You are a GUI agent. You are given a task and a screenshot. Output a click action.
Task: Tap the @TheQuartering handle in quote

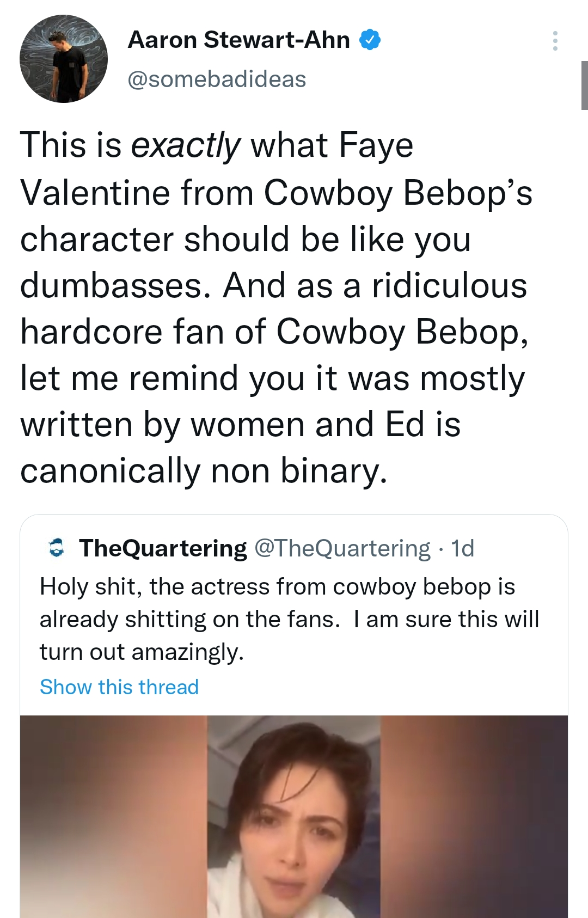tap(342, 548)
